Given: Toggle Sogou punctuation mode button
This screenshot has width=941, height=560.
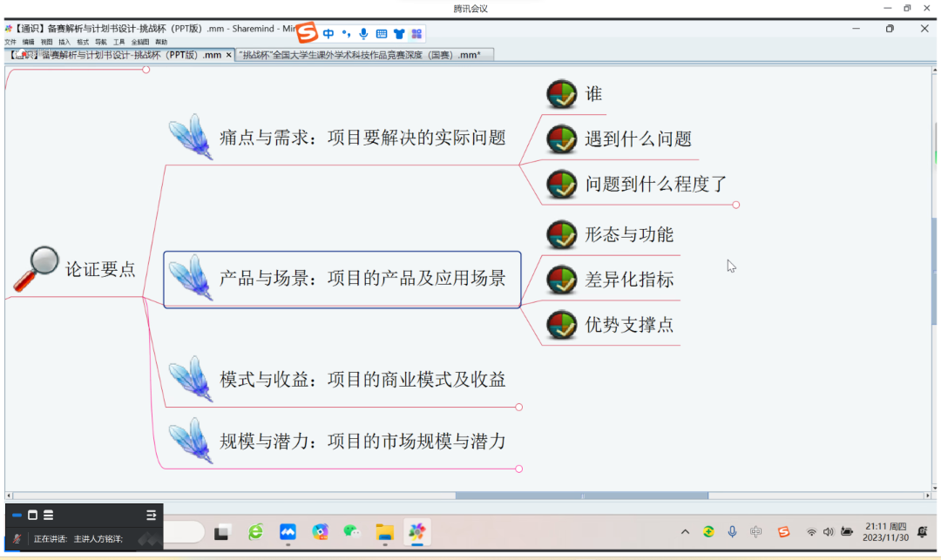Looking at the screenshot, I should (346, 34).
